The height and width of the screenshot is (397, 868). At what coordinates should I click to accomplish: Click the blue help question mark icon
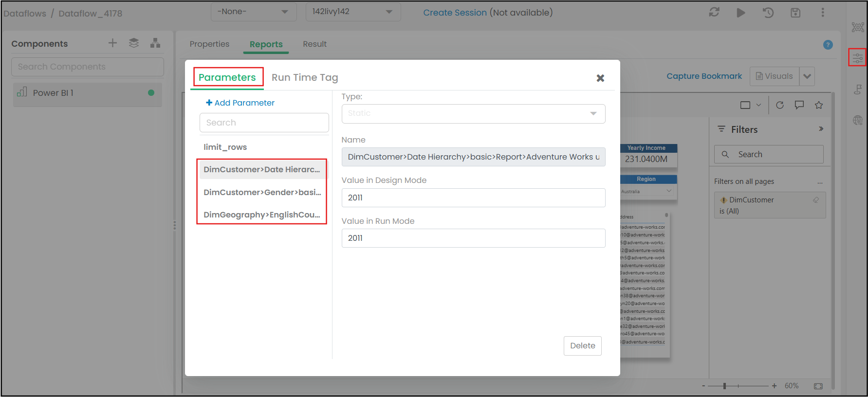click(x=828, y=45)
